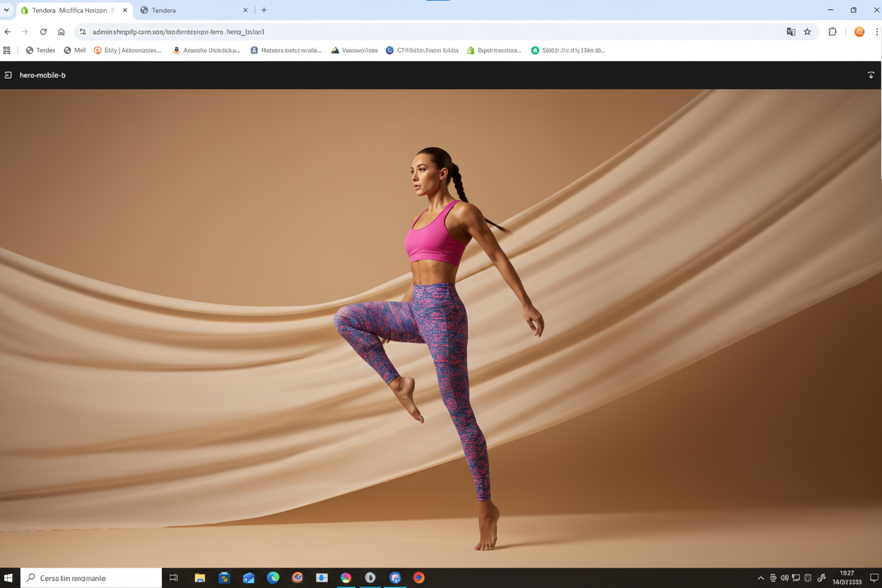
Task: Click the orange Chrome profile avatar
Action: pyautogui.click(x=859, y=32)
